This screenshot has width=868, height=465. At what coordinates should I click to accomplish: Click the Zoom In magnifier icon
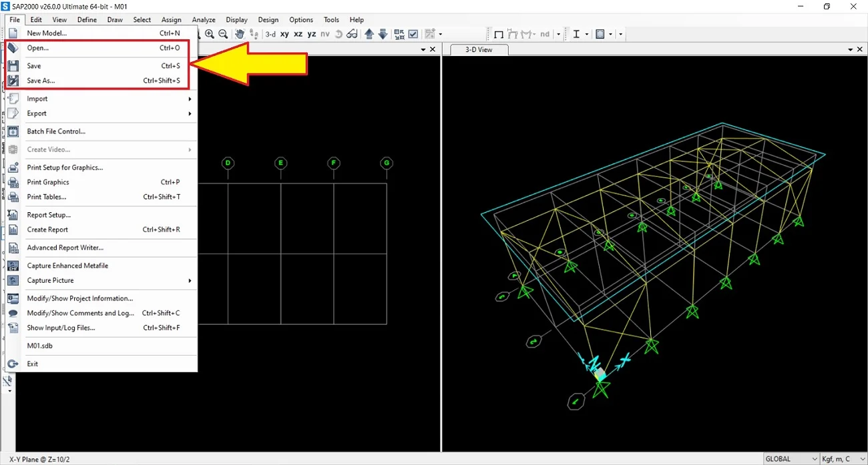click(210, 34)
